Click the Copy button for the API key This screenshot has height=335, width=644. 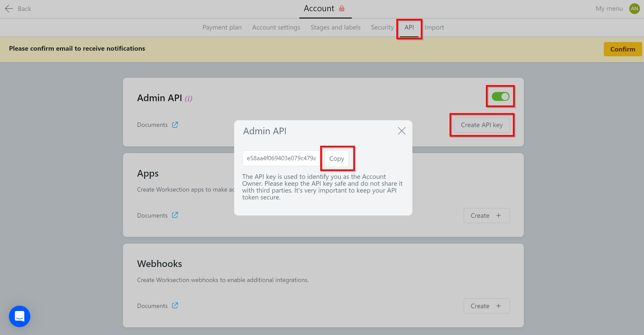[337, 158]
